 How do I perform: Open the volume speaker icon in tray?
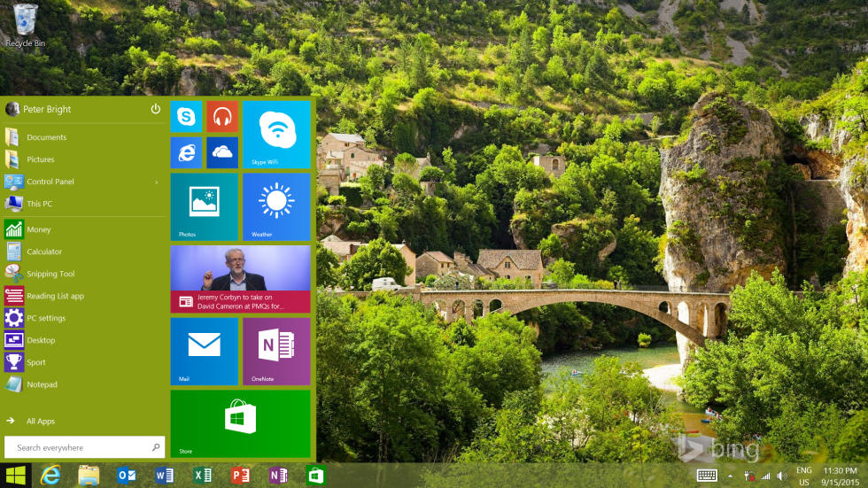pos(782,476)
